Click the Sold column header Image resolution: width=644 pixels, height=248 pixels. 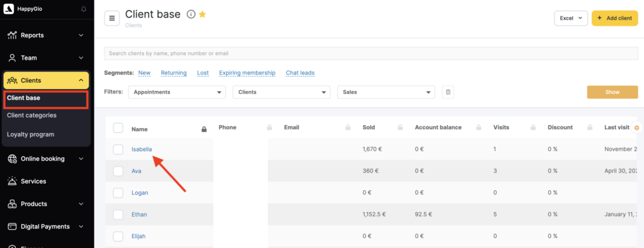[x=369, y=127]
